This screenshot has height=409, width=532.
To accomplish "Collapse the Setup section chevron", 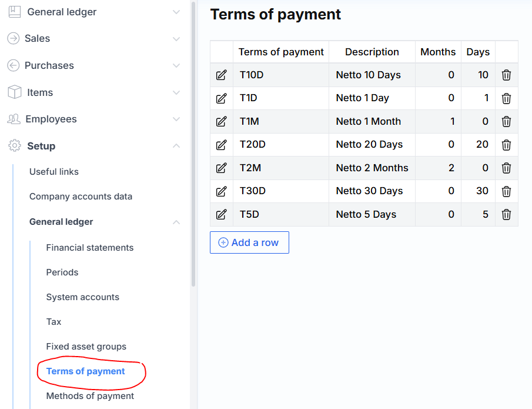I will click(x=176, y=146).
